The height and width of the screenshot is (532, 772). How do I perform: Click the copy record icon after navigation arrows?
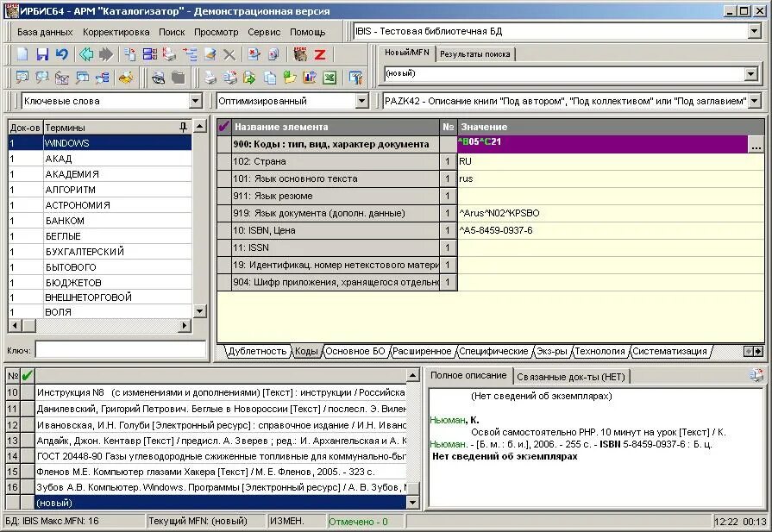pos(130,54)
